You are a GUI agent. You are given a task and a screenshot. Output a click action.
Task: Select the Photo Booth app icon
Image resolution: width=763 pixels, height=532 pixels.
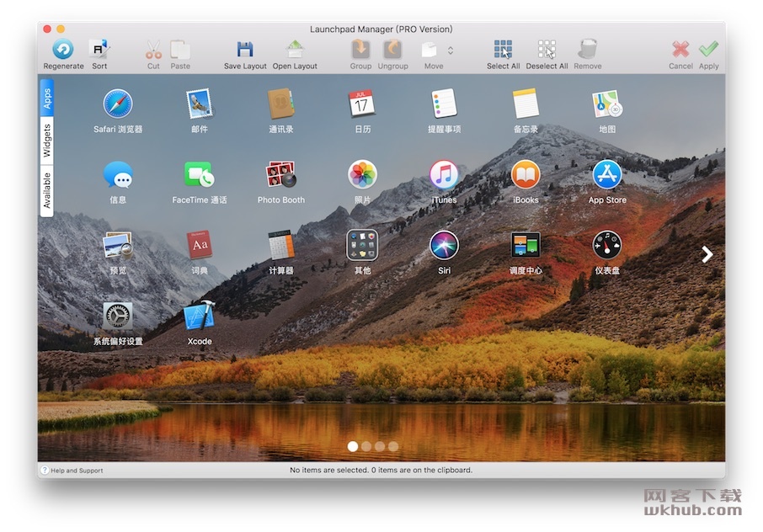coord(280,174)
